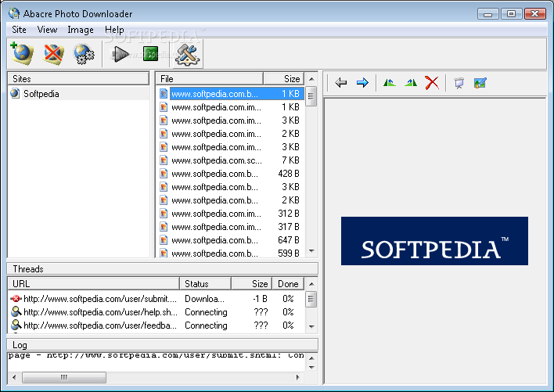The width and height of the screenshot is (554, 392).
Task: Select the user/help.sh... thread row
Action: (156, 312)
